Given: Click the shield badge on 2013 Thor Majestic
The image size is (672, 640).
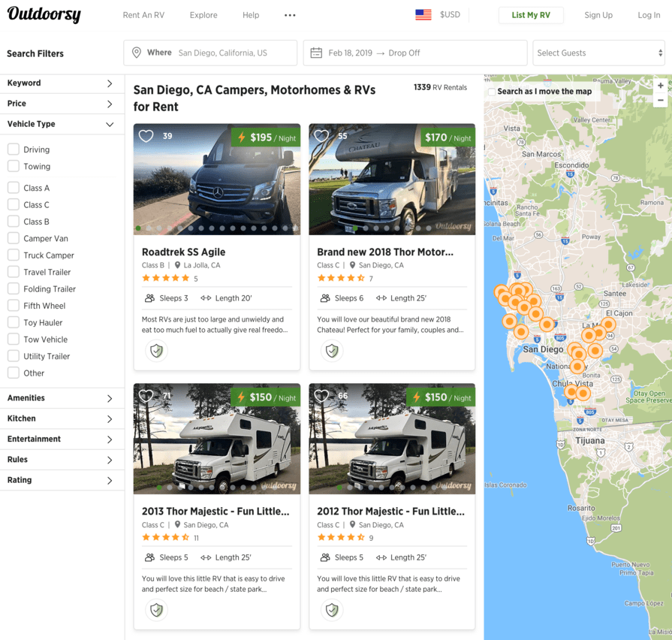Looking at the screenshot, I should pyautogui.click(x=156, y=609).
